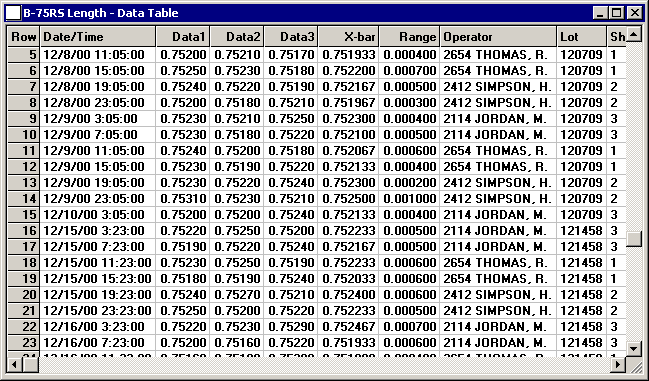This screenshot has height=381, width=649.
Task: Select row header 7
Action: click(24, 87)
